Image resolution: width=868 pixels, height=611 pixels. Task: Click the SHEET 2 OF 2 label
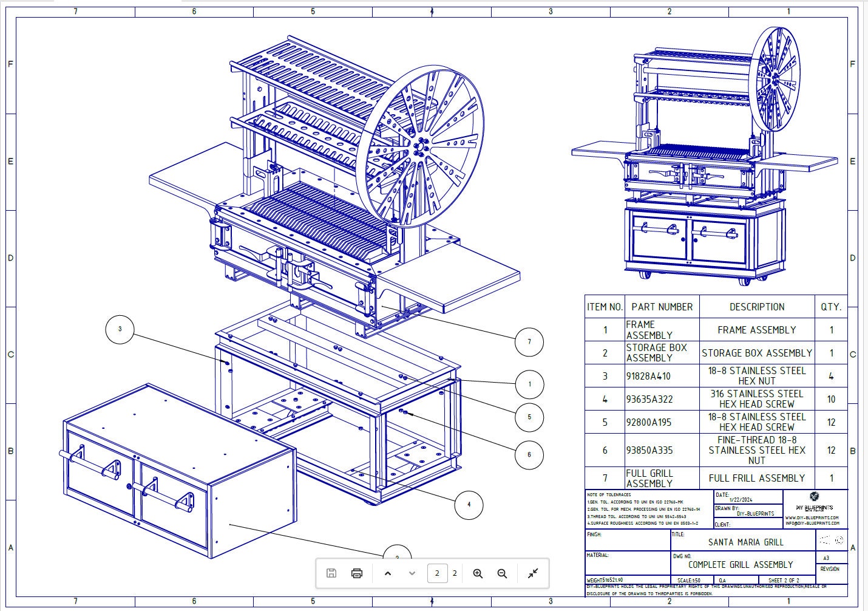(784, 581)
